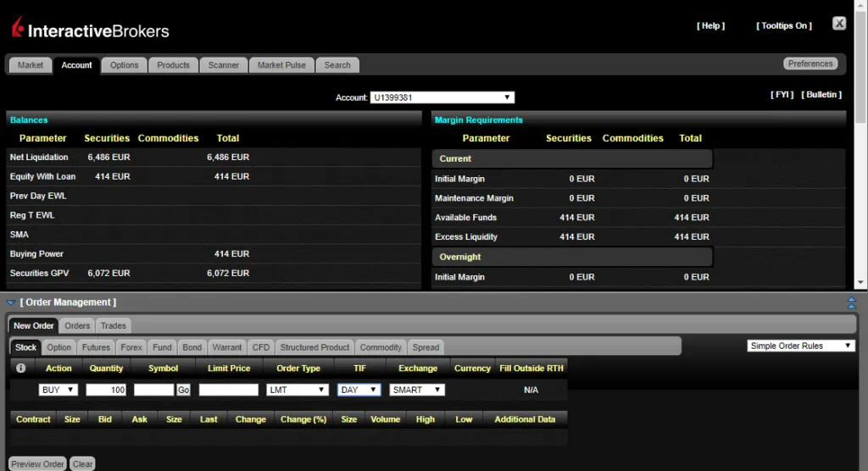Switch to the Scanner tab

(224, 65)
